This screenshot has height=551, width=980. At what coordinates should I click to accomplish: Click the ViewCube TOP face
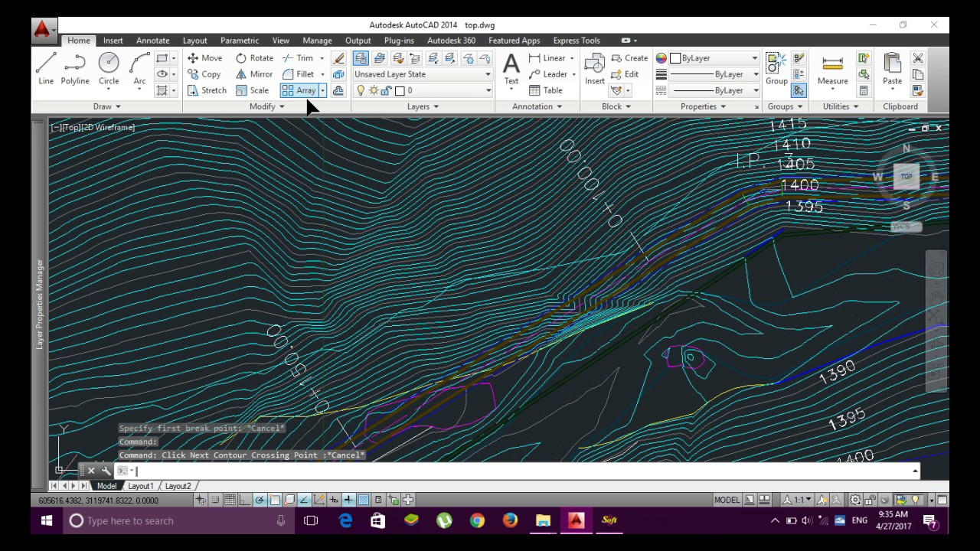[x=906, y=177]
